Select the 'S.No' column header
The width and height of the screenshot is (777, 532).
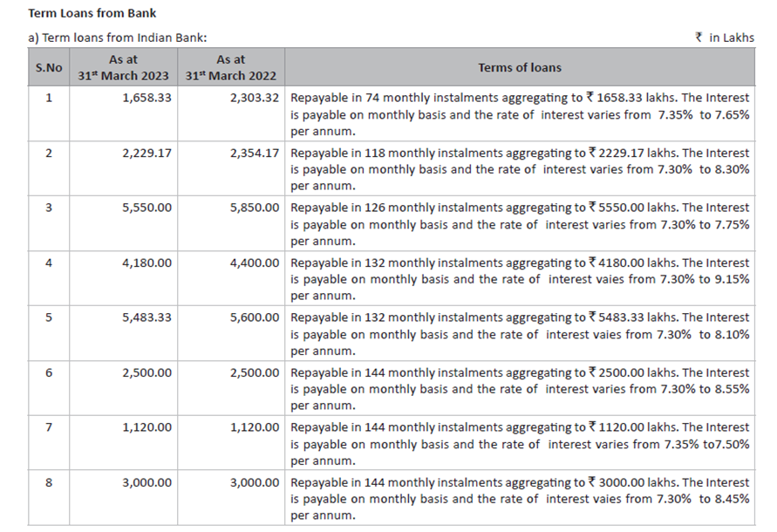[x=48, y=67]
